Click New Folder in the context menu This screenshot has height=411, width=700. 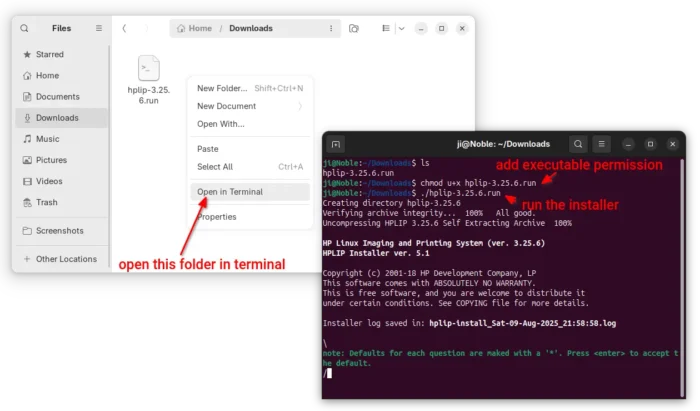click(x=222, y=88)
